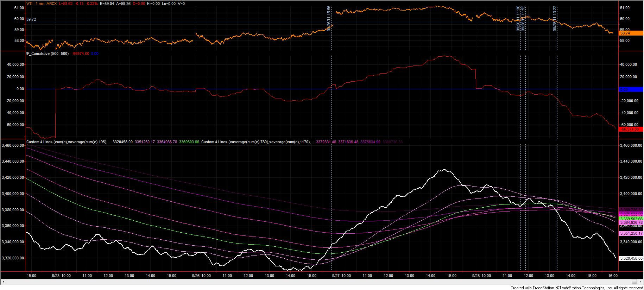Screen dimensions: 644x290
Task: Select the 13:22 vertical line marker label
Action: tap(555, 18)
